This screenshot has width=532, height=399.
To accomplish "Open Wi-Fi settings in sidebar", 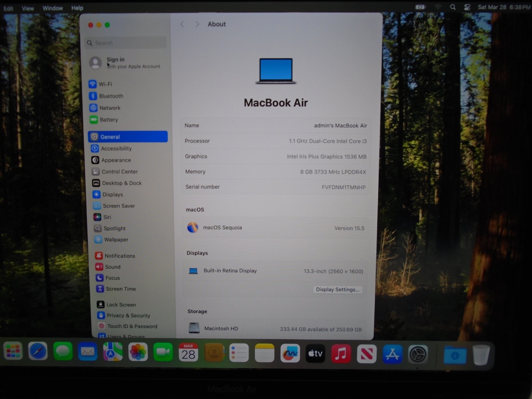I will click(100, 84).
